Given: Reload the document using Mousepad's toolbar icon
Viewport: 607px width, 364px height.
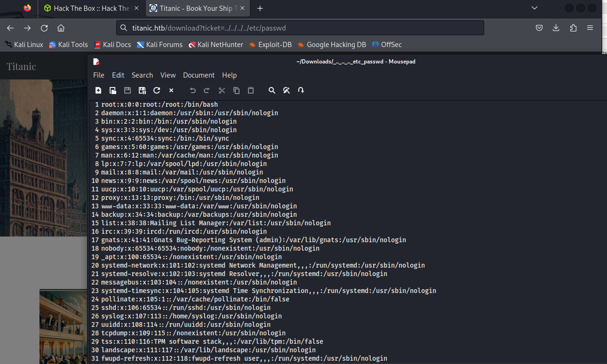Looking at the screenshot, I should [x=157, y=90].
